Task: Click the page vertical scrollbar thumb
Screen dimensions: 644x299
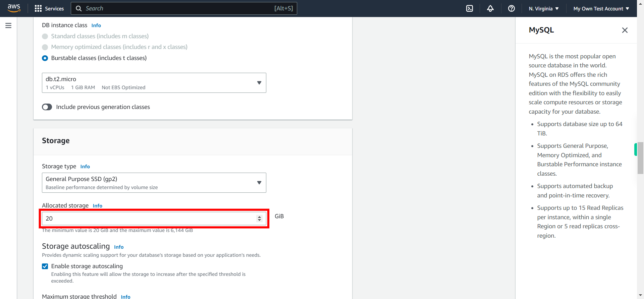Action: [640, 158]
